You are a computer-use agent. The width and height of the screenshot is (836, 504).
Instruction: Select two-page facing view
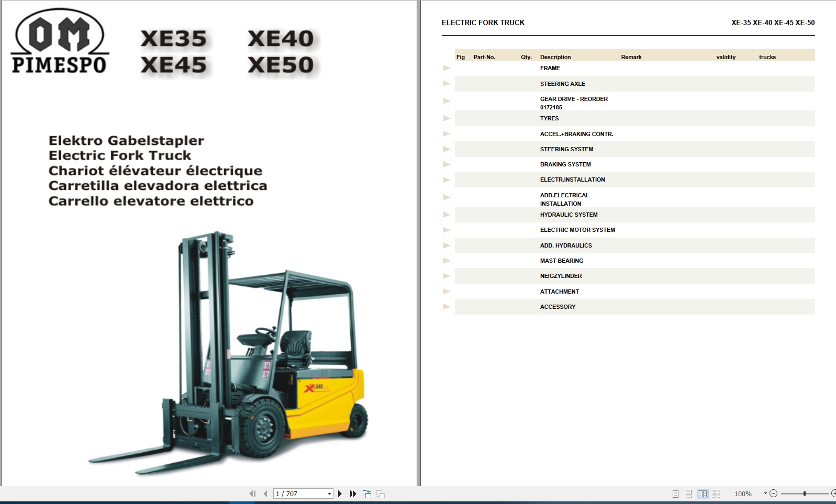[x=703, y=494]
